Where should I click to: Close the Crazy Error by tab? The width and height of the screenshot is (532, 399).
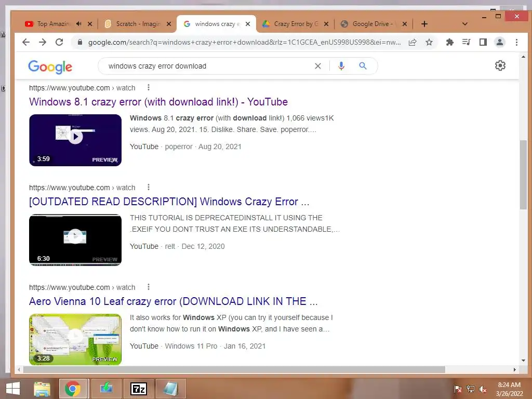tap(326, 24)
